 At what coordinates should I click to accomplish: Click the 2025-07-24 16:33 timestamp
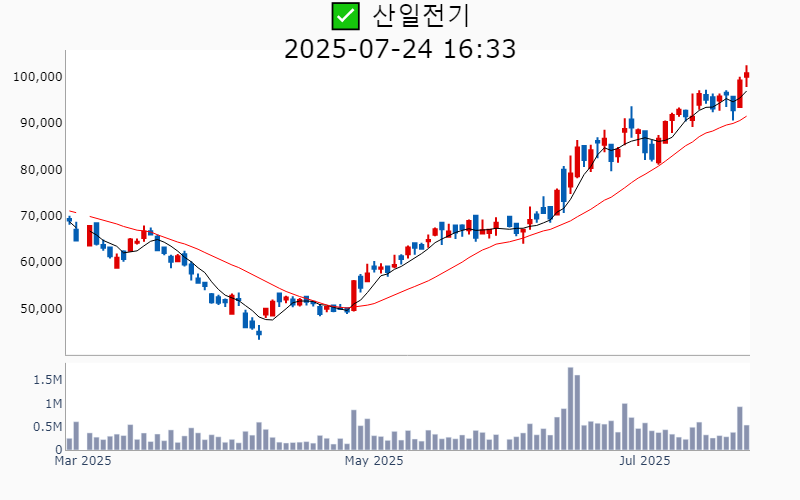(400, 49)
